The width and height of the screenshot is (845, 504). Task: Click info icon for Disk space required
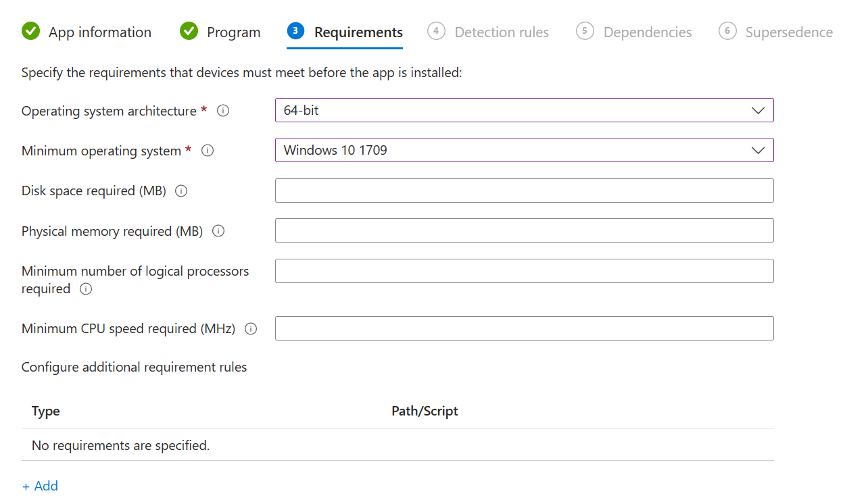tap(181, 191)
